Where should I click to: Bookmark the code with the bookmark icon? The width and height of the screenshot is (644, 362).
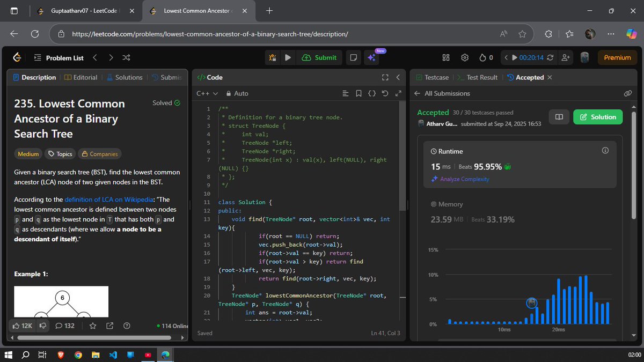pos(358,93)
